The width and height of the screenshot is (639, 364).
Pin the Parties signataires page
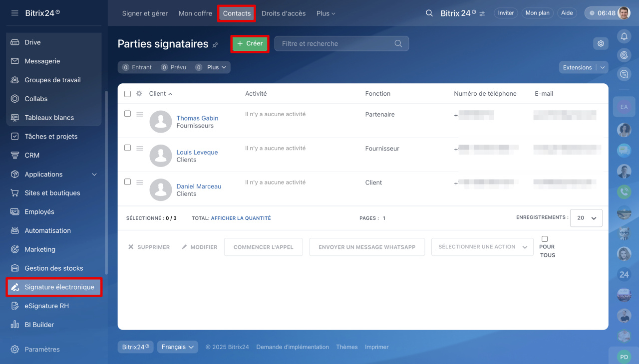(216, 44)
